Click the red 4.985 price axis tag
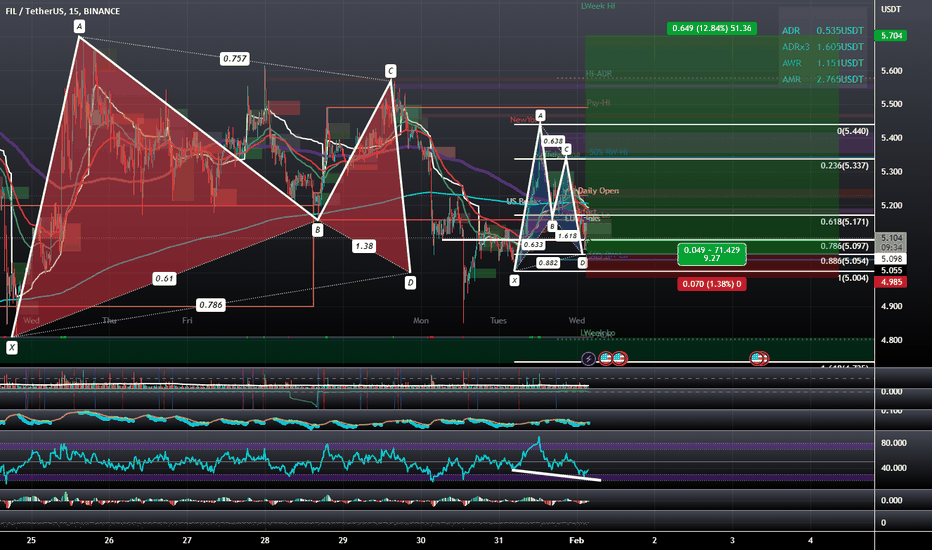 pyautogui.click(x=891, y=282)
